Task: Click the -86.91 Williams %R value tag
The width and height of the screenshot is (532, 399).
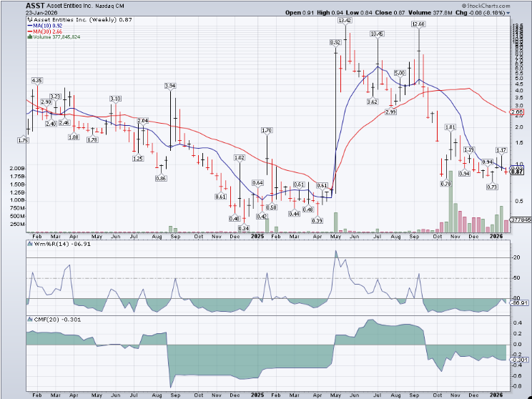Action: 519,303
